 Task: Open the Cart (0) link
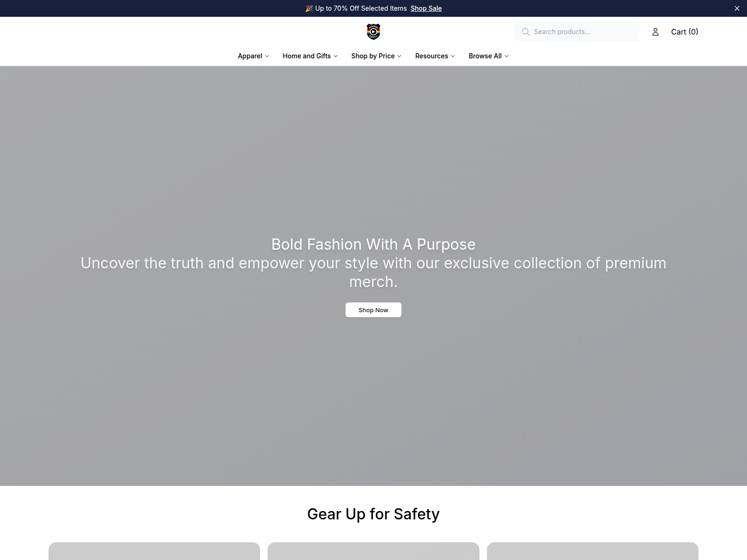pyautogui.click(x=684, y=32)
